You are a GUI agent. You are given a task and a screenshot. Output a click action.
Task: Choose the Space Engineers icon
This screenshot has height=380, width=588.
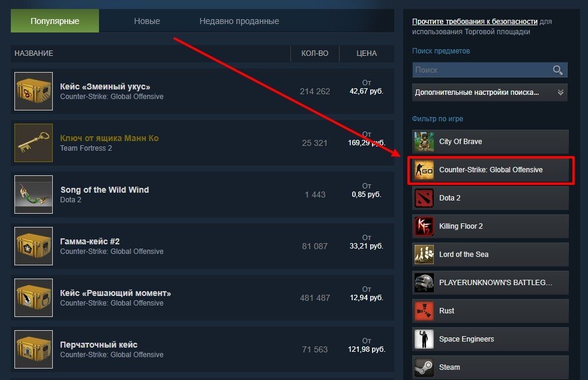pyautogui.click(x=424, y=339)
